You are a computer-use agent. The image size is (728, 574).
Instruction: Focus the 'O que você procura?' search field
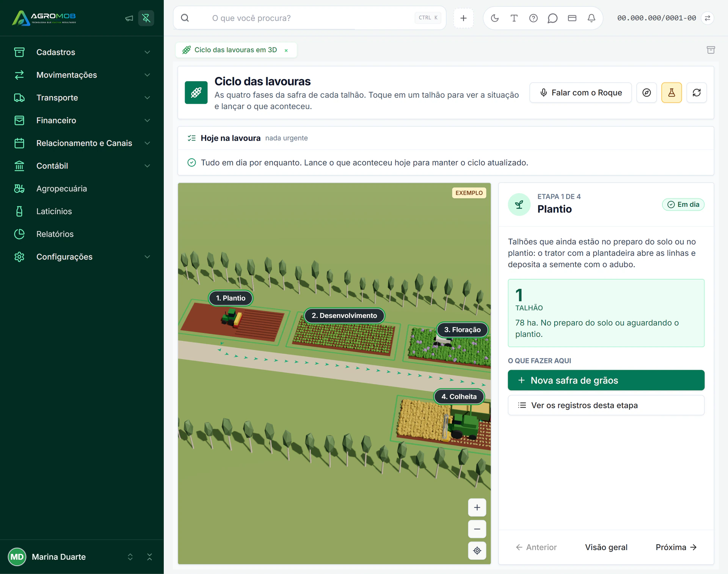point(309,18)
